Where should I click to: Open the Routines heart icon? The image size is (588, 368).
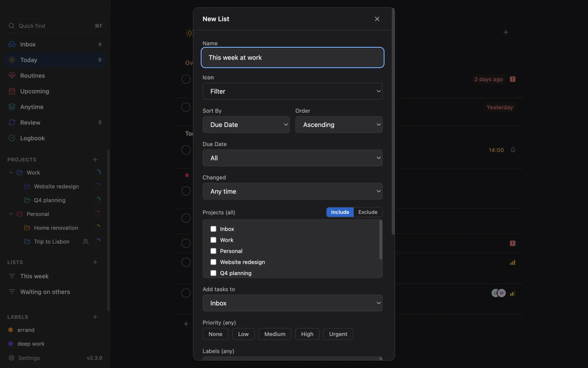click(12, 75)
